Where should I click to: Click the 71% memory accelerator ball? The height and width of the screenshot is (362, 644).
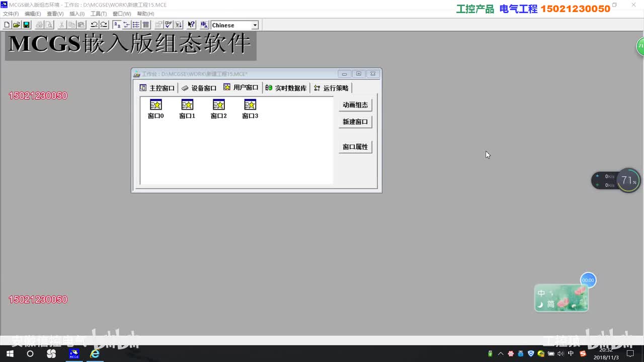pyautogui.click(x=628, y=180)
